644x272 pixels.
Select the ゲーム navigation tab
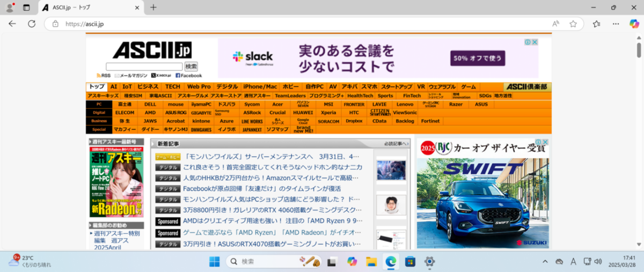469,86
